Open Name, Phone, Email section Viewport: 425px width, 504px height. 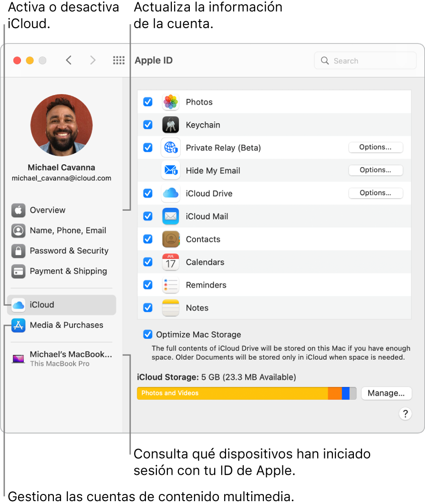pos(62,231)
